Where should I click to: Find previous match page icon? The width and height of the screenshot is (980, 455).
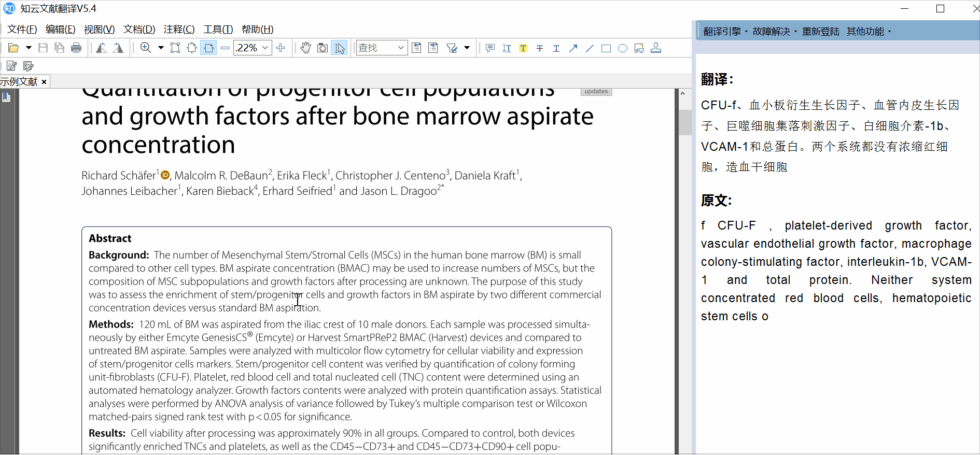pos(416,48)
